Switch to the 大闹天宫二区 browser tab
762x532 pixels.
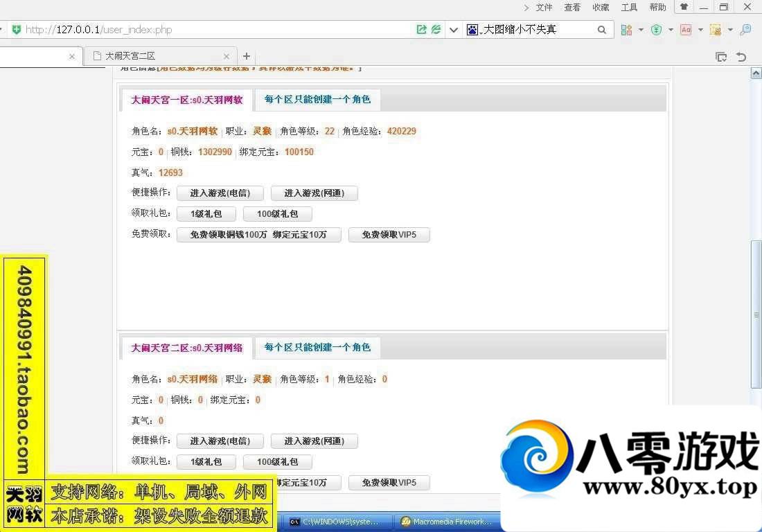(x=161, y=56)
